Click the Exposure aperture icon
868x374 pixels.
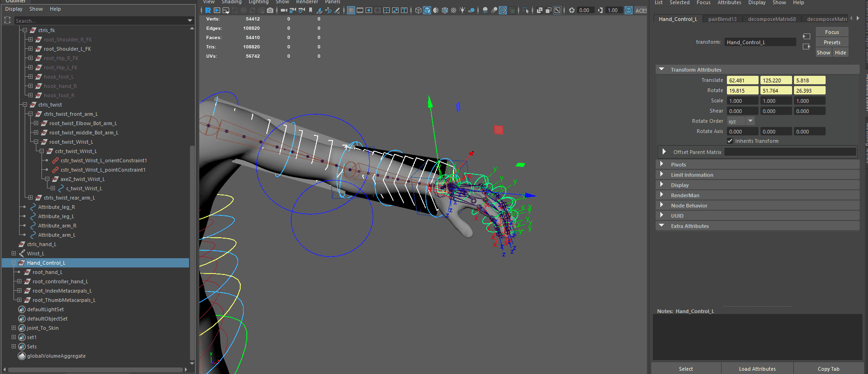[572, 10]
